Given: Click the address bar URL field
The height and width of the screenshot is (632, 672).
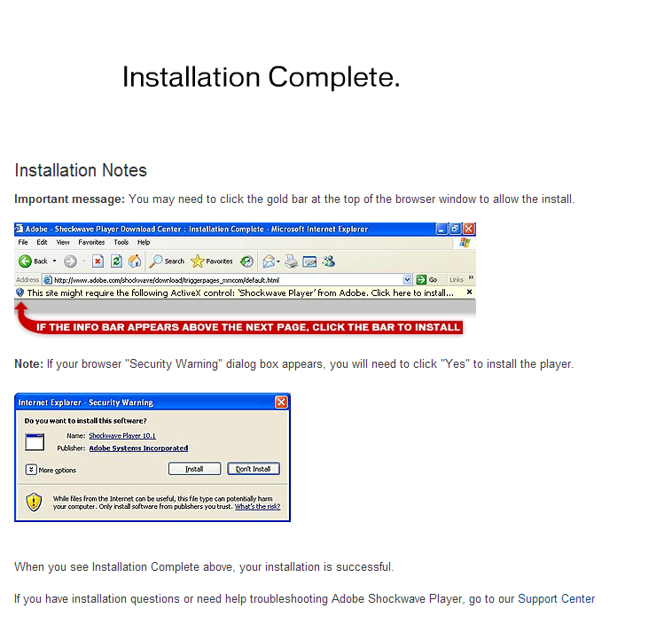Looking at the screenshot, I should point(228,280).
